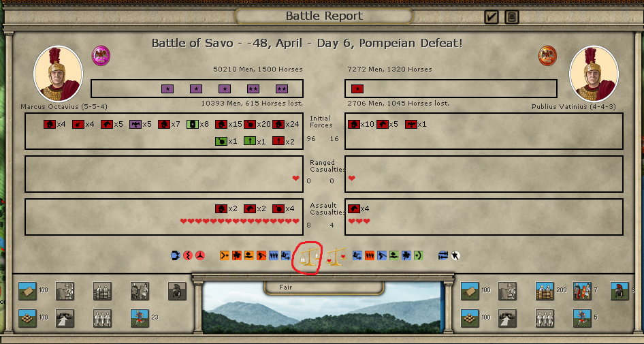Click the green x8 unit icon
644x344 pixels.
click(193, 124)
